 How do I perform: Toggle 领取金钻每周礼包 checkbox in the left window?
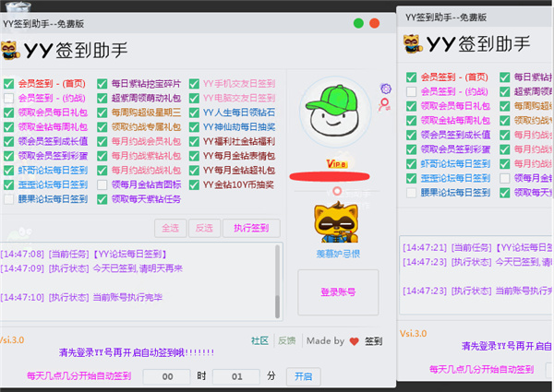(x=9, y=127)
